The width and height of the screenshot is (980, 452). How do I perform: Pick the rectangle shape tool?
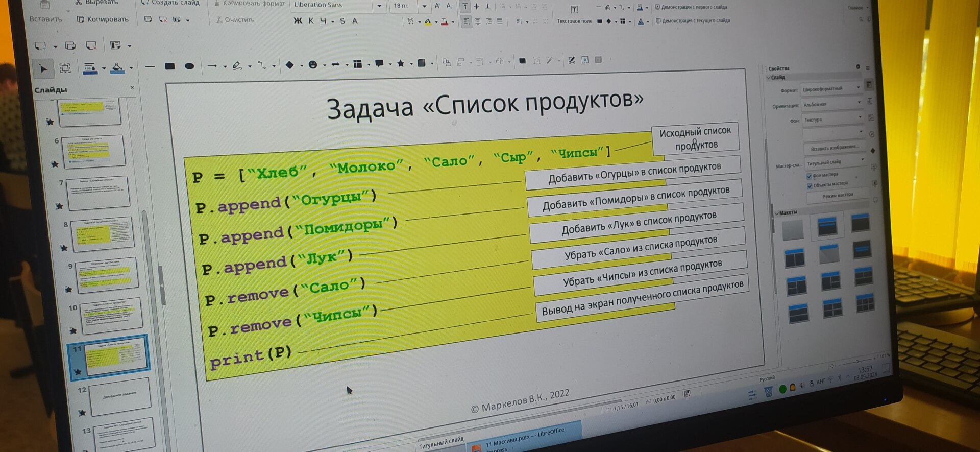pyautogui.click(x=170, y=66)
